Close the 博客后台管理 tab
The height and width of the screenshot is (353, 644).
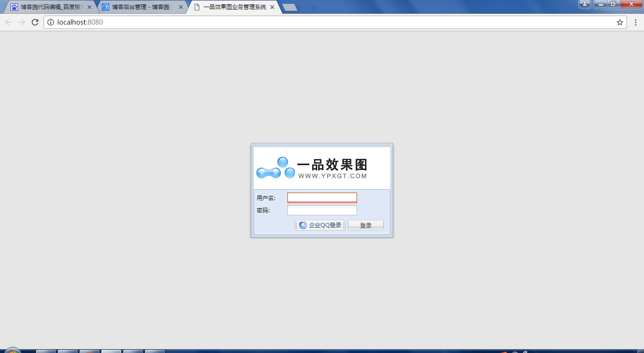181,7
